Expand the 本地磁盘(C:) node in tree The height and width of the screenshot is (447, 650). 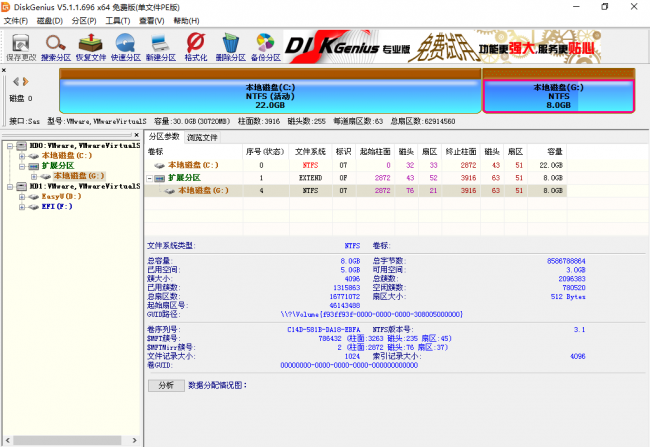point(22,156)
